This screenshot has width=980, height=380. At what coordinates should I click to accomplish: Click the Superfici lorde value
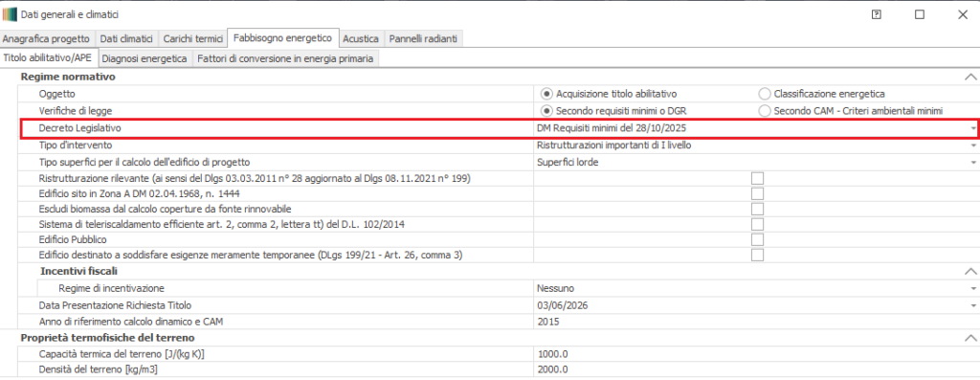(567, 163)
